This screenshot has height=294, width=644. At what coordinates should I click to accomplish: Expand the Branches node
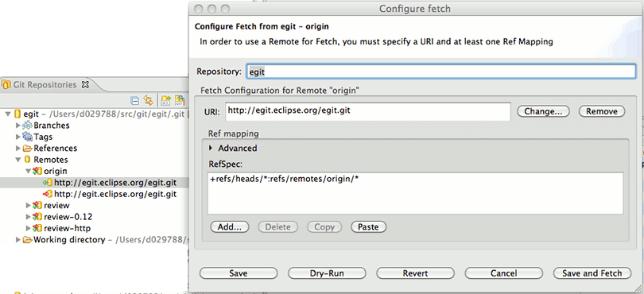point(18,126)
